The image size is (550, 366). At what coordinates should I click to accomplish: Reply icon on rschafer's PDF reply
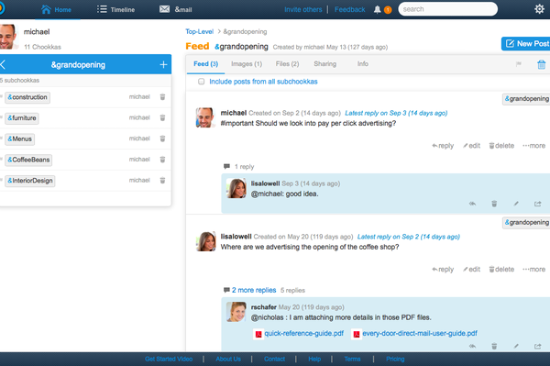click(x=472, y=346)
